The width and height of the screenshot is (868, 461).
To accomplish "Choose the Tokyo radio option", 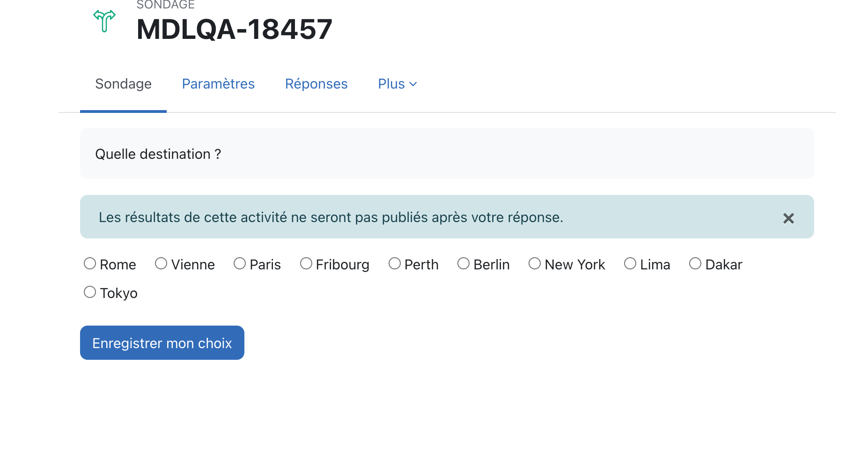I will (x=90, y=292).
